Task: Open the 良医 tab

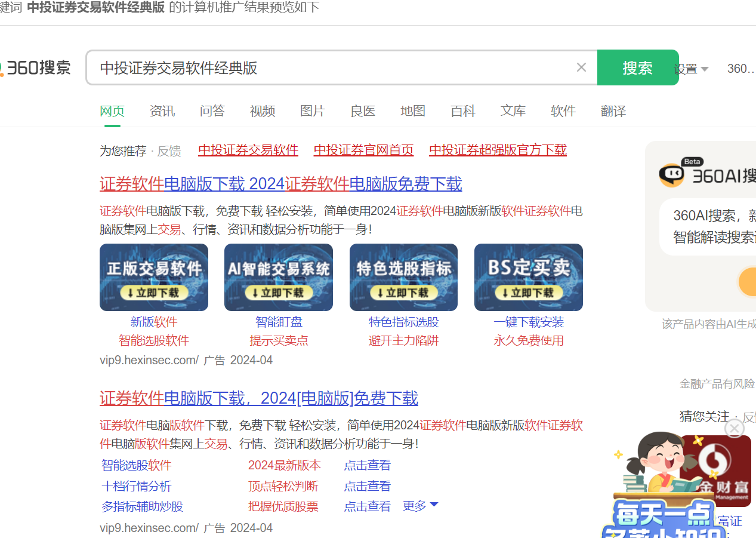Action: 363,111
